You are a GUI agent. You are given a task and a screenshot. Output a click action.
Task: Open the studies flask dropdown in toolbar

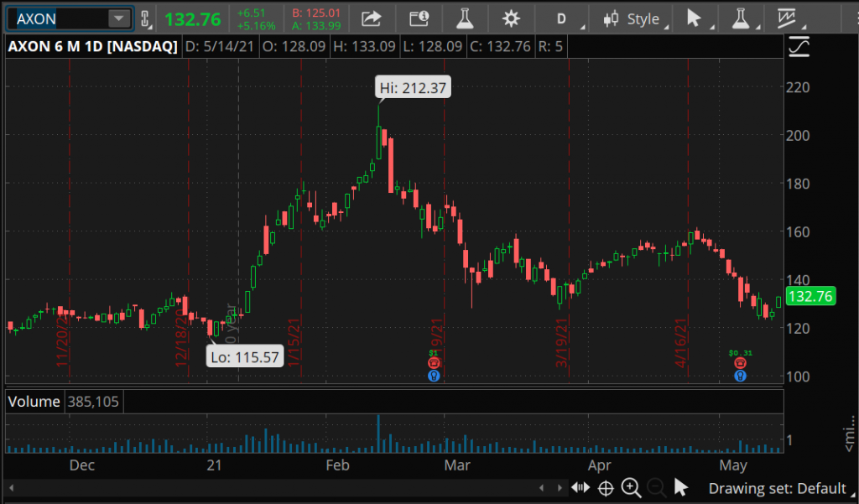(x=744, y=18)
